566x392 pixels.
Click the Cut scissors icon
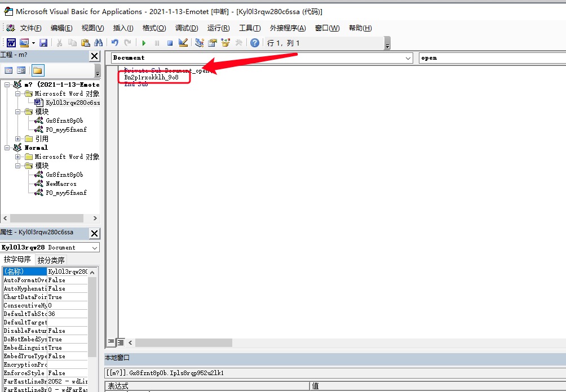pos(60,43)
